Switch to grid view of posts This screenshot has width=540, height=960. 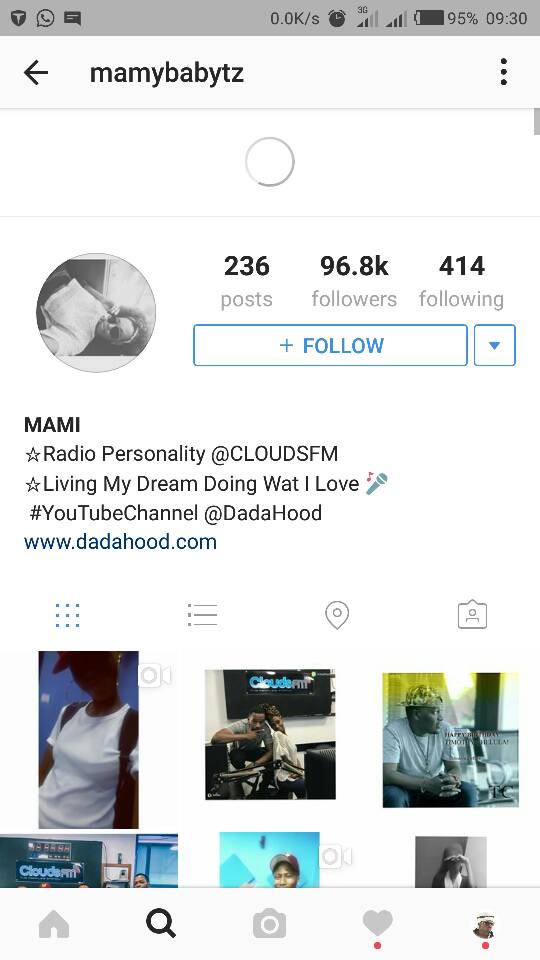[67, 615]
